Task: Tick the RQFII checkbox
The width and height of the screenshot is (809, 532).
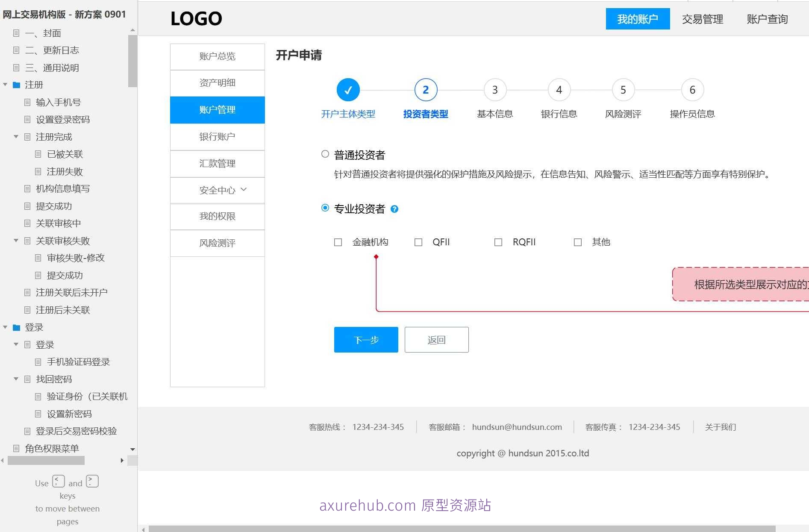Action: pos(498,242)
